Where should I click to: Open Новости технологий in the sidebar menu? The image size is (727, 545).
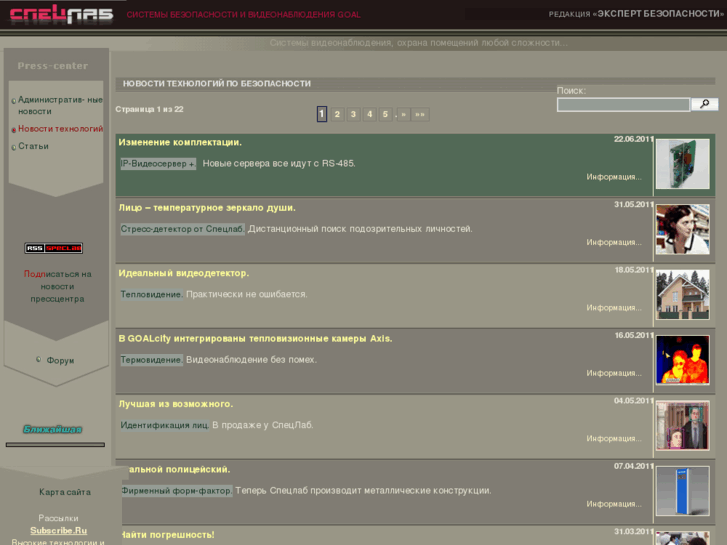pos(60,129)
